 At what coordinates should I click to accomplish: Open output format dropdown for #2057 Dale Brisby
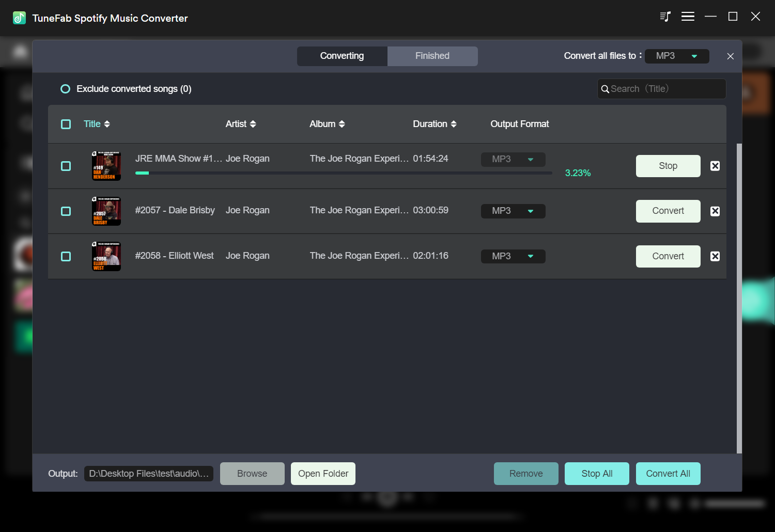pyautogui.click(x=513, y=211)
